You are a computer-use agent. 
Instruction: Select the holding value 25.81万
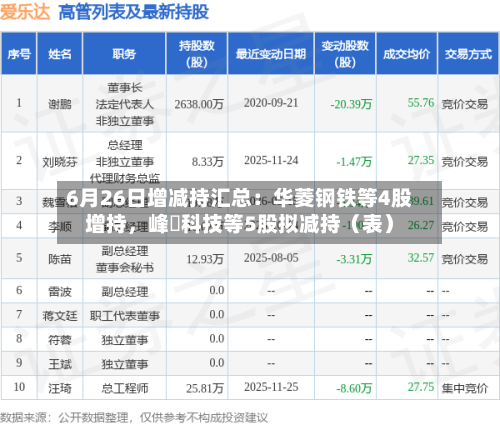(x=205, y=388)
